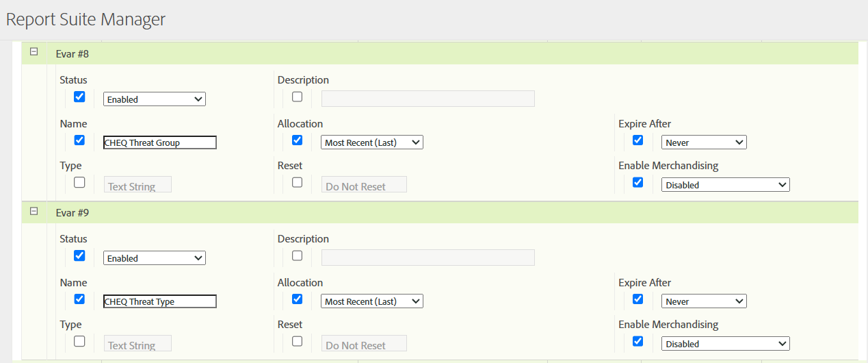Open Evar #9 Enable Merchandising Disabled dropdown
This screenshot has width=868, height=363.
726,344
